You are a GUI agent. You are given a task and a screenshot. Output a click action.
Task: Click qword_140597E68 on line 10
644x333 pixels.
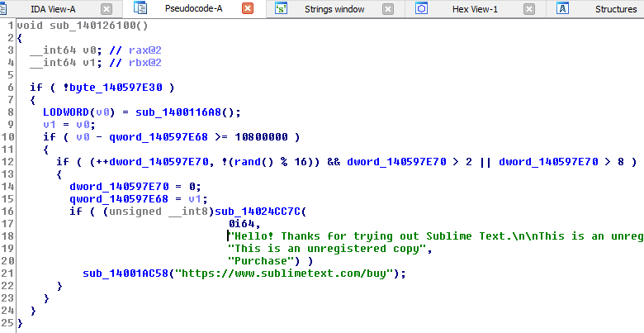coord(159,137)
